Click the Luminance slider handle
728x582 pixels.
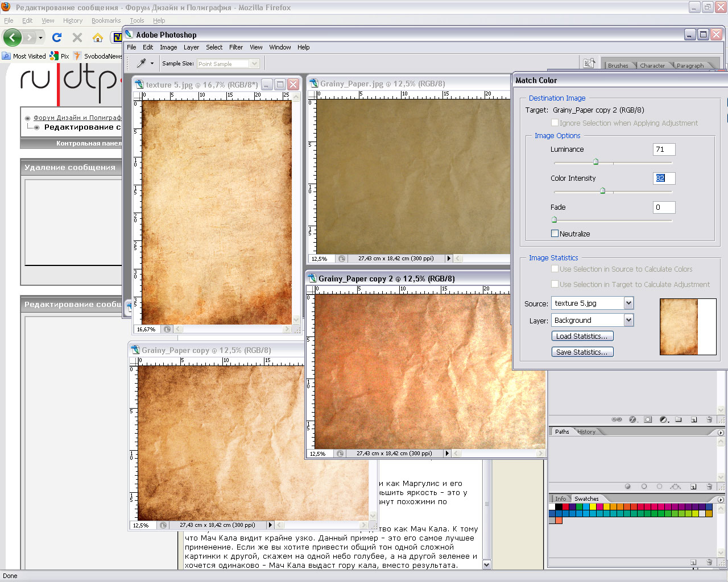click(595, 162)
